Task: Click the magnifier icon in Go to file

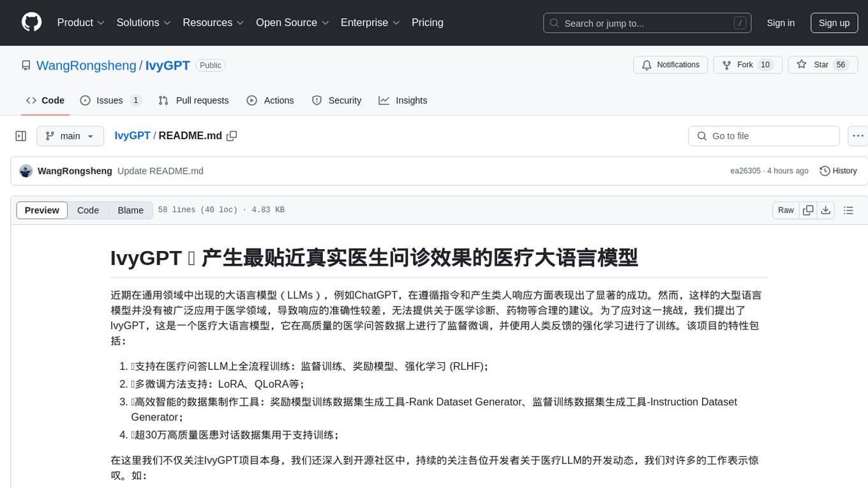Action: pyautogui.click(x=702, y=136)
